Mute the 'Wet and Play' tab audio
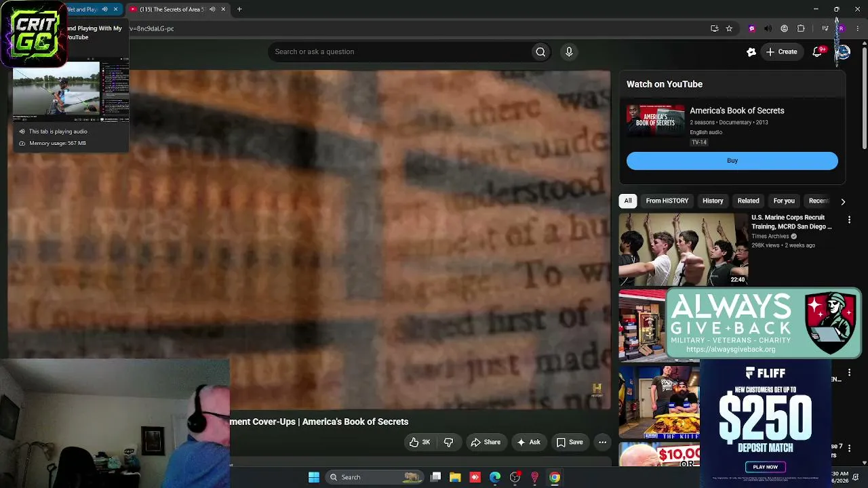The width and height of the screenshot is (868, 488). tap(104, 9)
